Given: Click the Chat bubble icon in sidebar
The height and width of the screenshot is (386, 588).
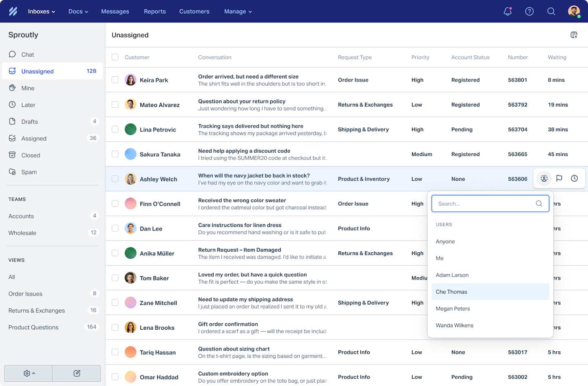Looking at the screenshot, I should click(x=12, y=54).
